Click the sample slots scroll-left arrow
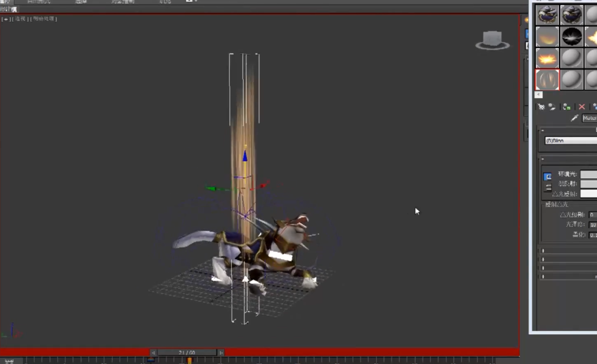Image resolution: width=597 pixels, height=364 pixels. coord(539,95)
